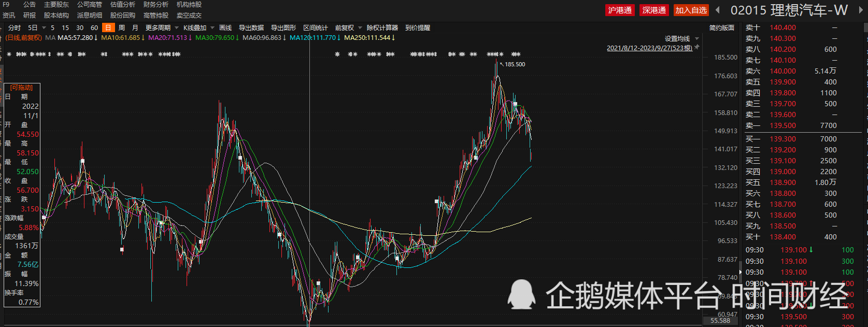Open the date range 2021/8/12-2023/9/27 link

point(649,48)
